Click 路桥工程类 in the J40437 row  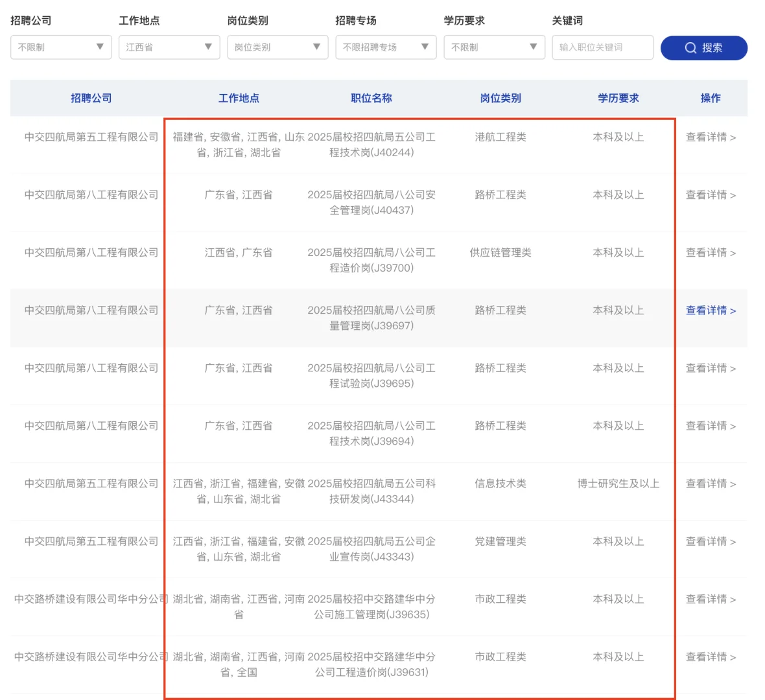[500, 194]
